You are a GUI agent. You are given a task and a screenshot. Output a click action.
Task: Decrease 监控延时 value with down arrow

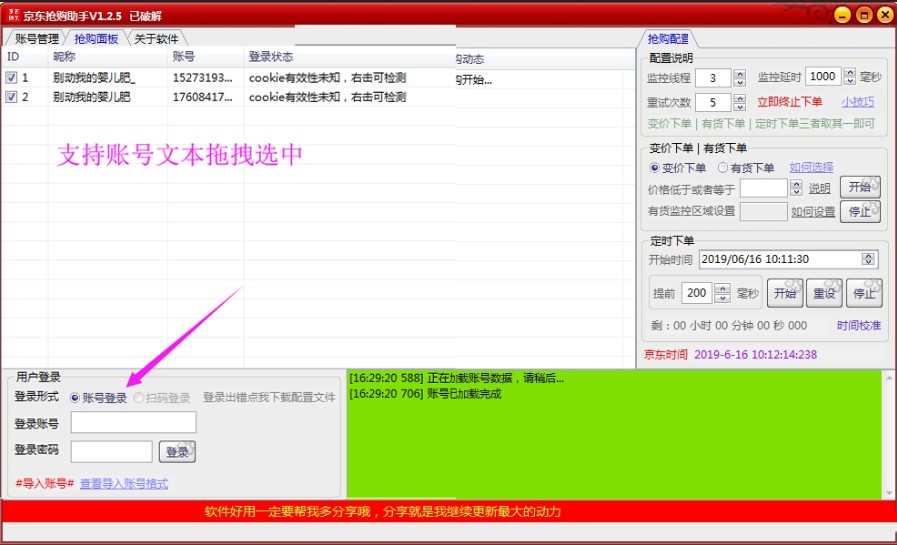point(850,81)
